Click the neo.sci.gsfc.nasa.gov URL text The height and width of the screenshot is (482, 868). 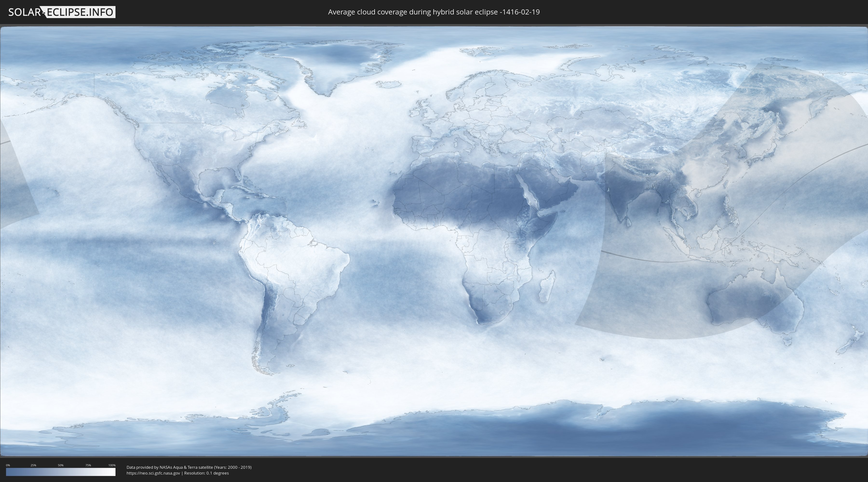[x=153, y=473]
